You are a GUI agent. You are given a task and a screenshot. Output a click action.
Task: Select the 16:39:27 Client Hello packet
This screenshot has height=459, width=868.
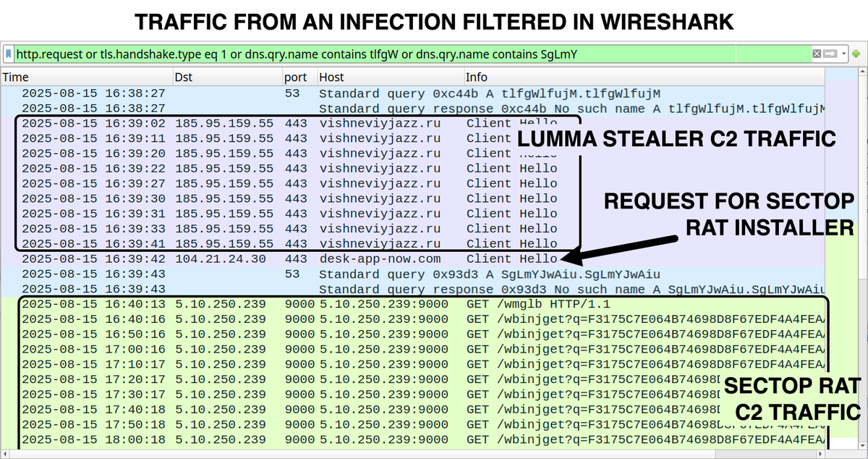412,183
